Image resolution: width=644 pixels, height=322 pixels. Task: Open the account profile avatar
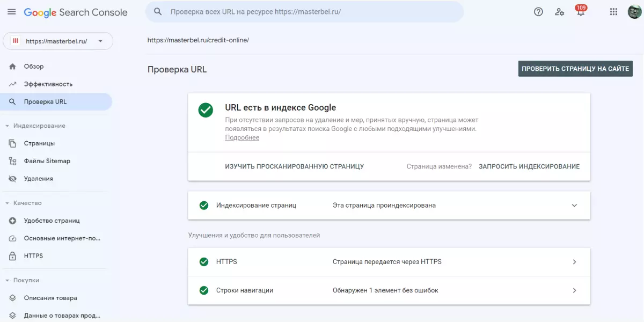634,12
